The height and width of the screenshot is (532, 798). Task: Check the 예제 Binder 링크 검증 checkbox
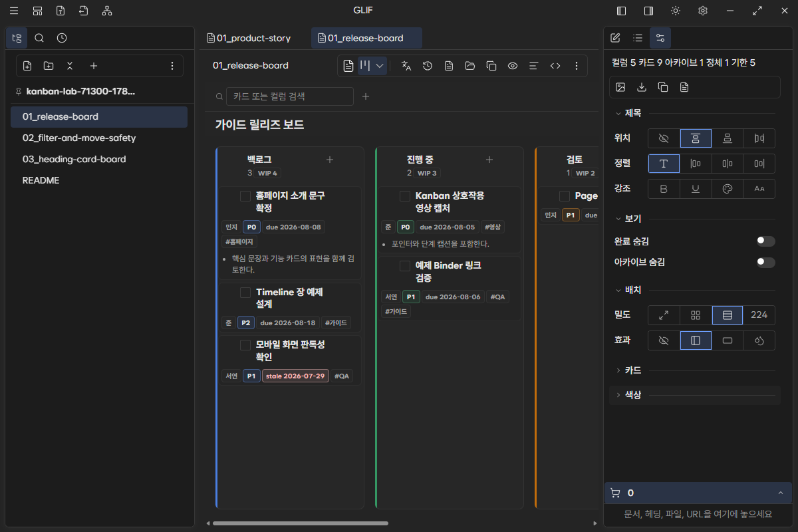tap(405, 266)
